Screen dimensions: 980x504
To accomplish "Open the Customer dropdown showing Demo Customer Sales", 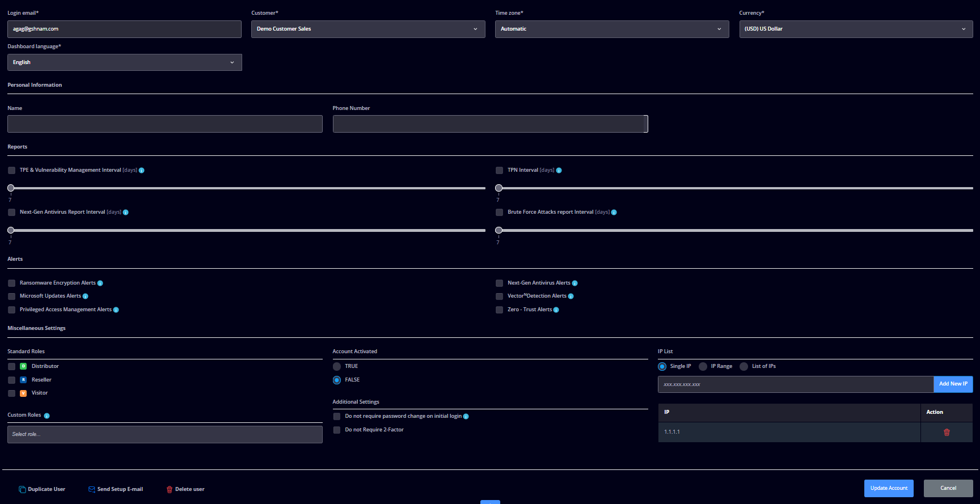I will [x=368, y=29].
